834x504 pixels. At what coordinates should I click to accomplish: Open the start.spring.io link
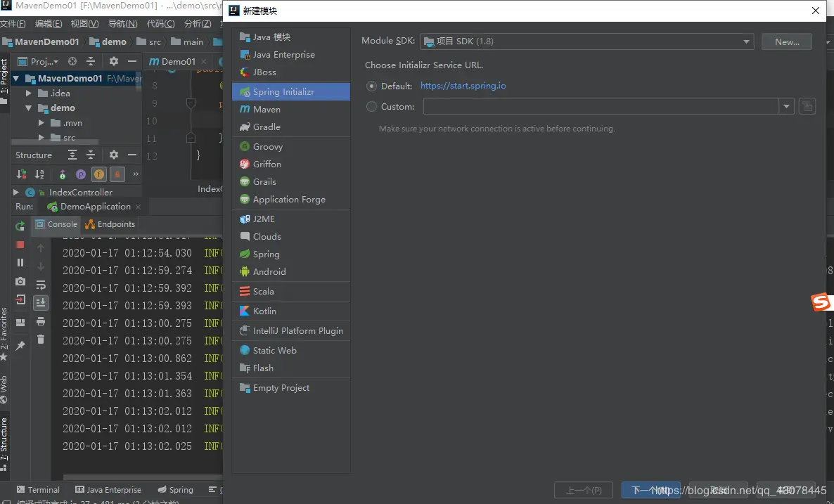click(463, 86)
